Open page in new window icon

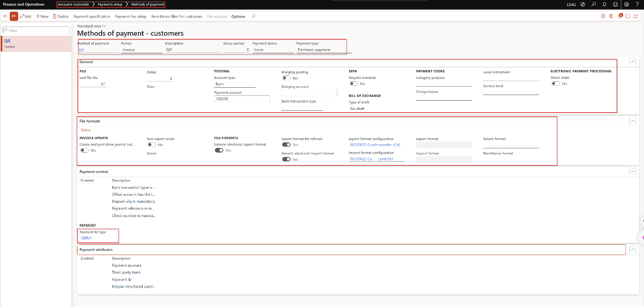[x=636, y=16]
